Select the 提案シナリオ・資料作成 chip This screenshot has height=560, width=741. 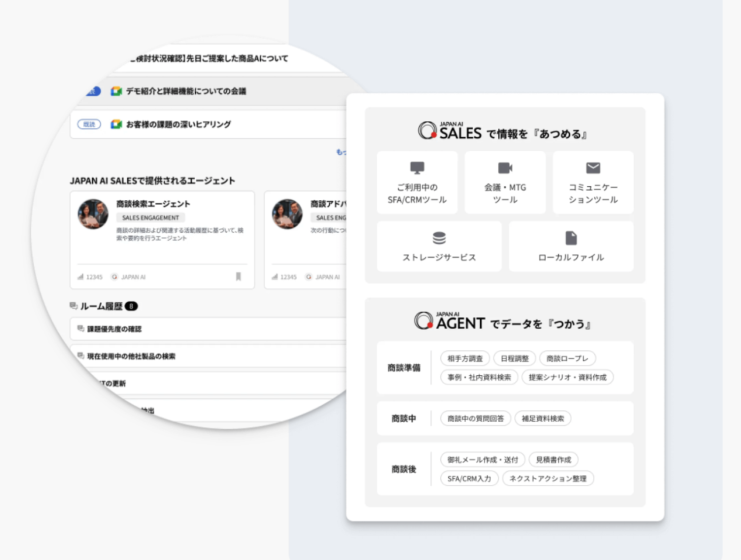pyautogui.click(x=567, y=377)
